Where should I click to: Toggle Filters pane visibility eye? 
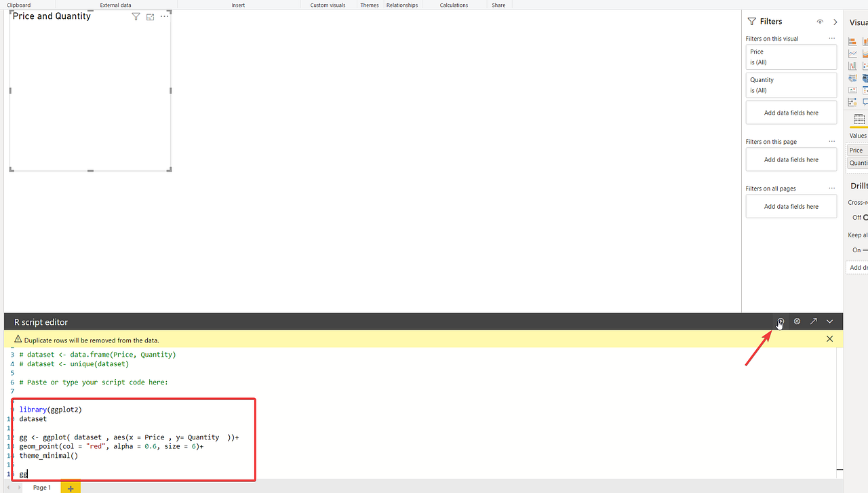(820, 21)
